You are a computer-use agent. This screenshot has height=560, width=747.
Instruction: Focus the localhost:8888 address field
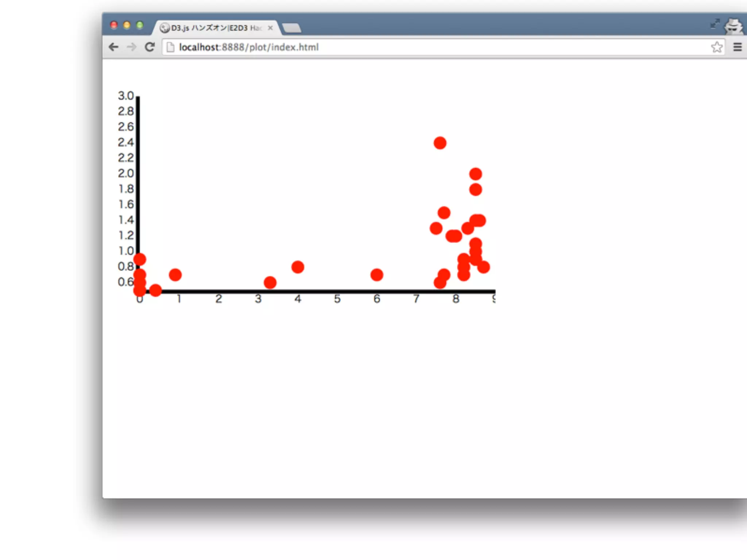401,47
